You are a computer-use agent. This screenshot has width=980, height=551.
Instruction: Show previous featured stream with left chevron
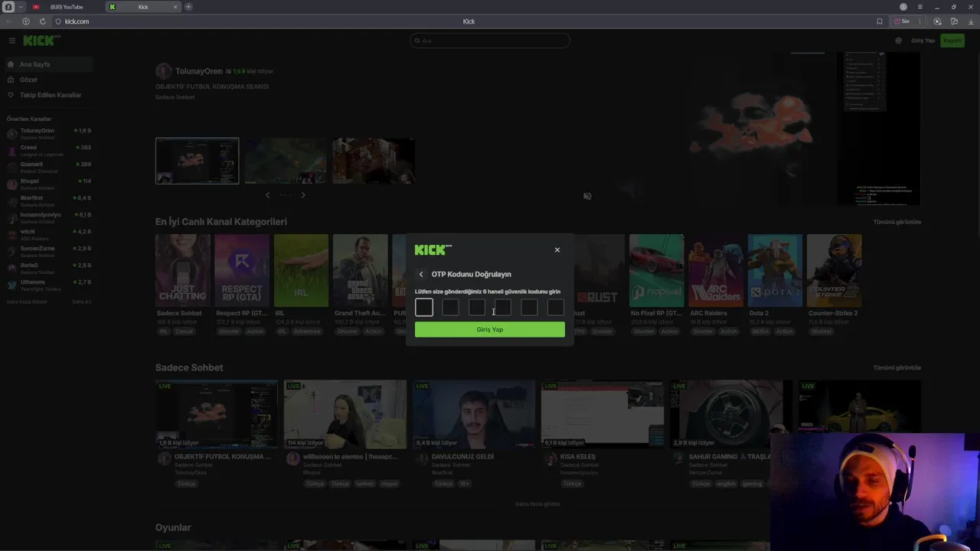tap(267, 195)
